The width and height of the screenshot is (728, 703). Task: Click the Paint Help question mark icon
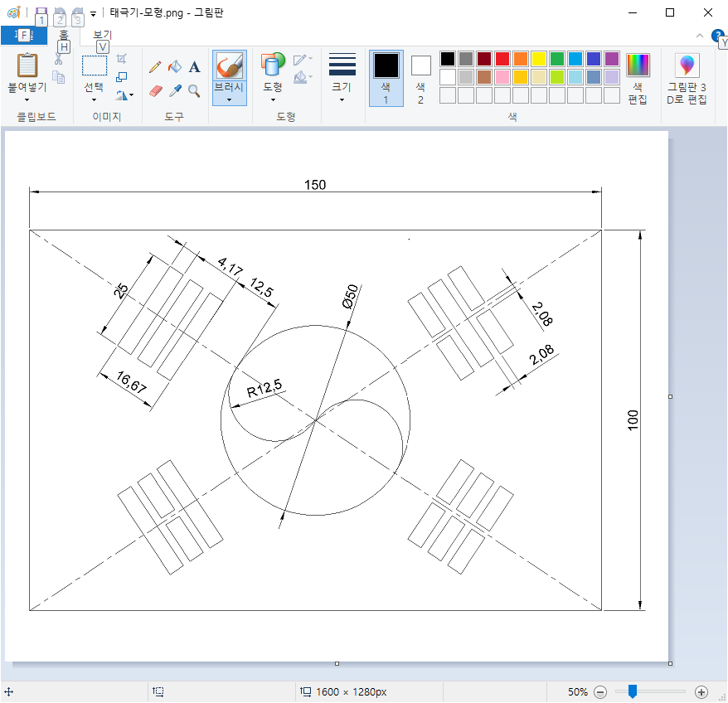(x=717, y=36)
